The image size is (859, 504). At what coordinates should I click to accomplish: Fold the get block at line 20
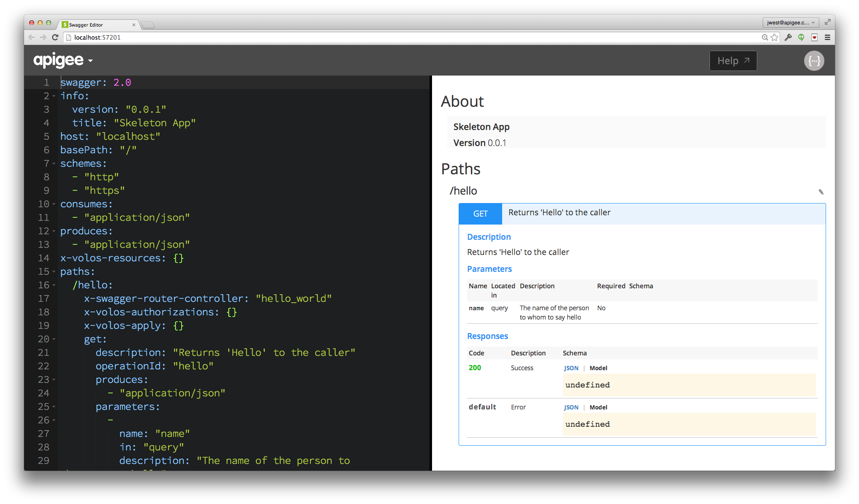point(54,339)
